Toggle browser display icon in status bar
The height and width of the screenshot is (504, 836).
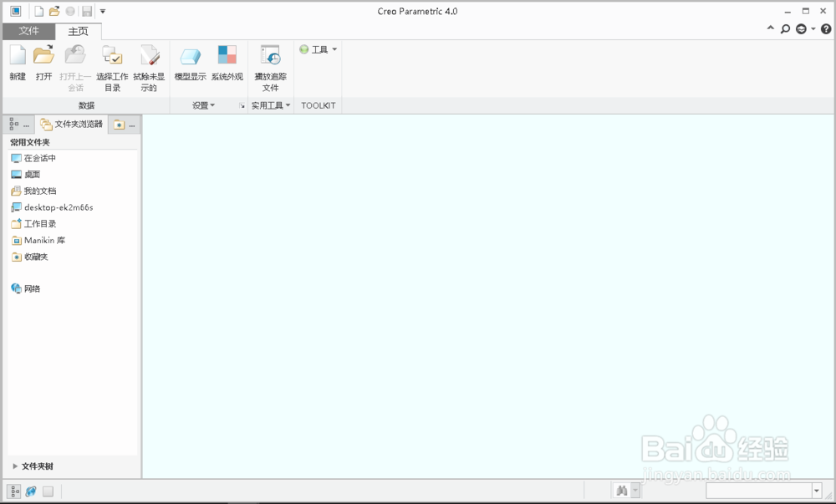click(x=31, y=491)
